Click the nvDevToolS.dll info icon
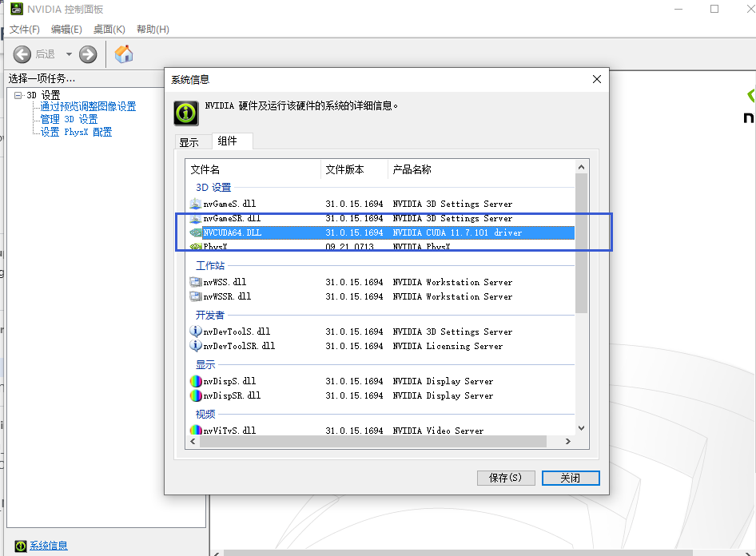The height and width of the screenshot is (556, 756). pos(195,332)
